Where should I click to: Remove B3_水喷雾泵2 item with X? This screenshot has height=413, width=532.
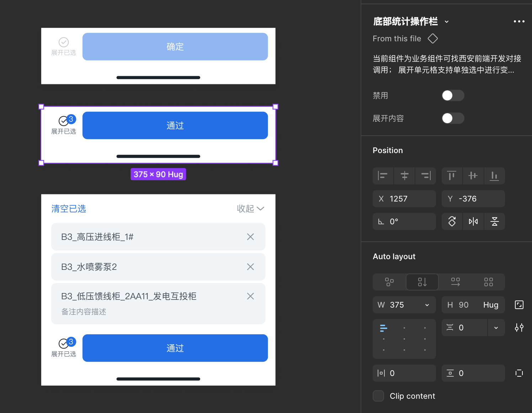[x=250, y=267]
